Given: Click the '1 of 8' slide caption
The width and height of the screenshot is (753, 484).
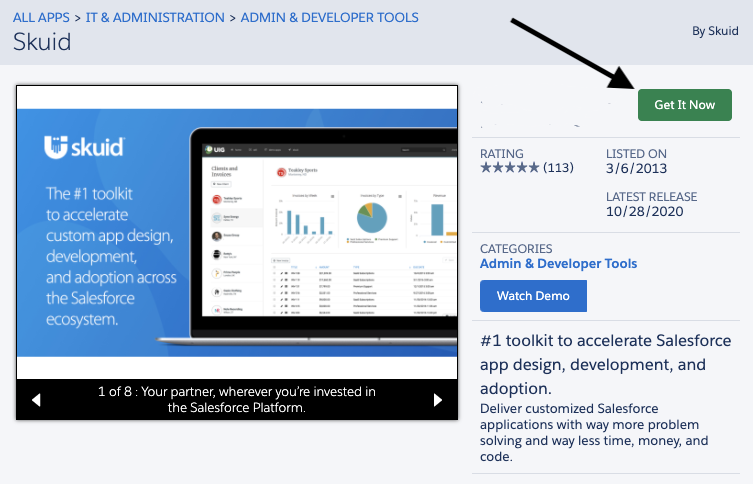Looking at the screenshot, I should pos(236,399).
